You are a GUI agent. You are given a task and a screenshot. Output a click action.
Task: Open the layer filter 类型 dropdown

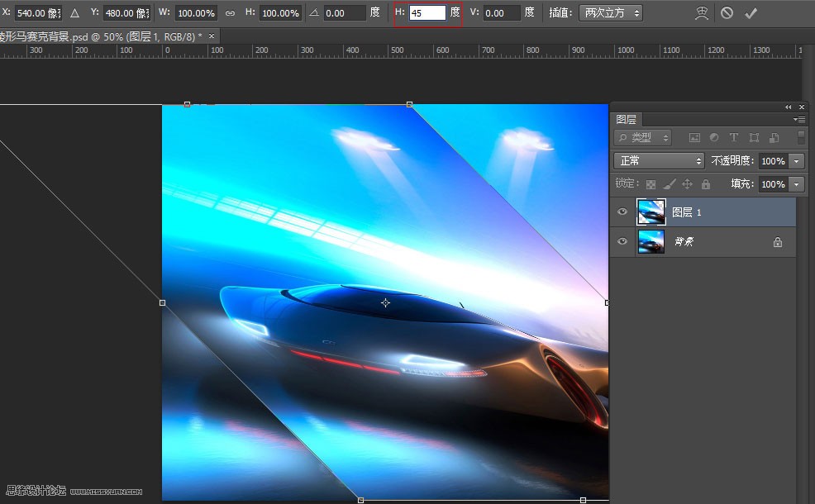[x=642, y=137]
